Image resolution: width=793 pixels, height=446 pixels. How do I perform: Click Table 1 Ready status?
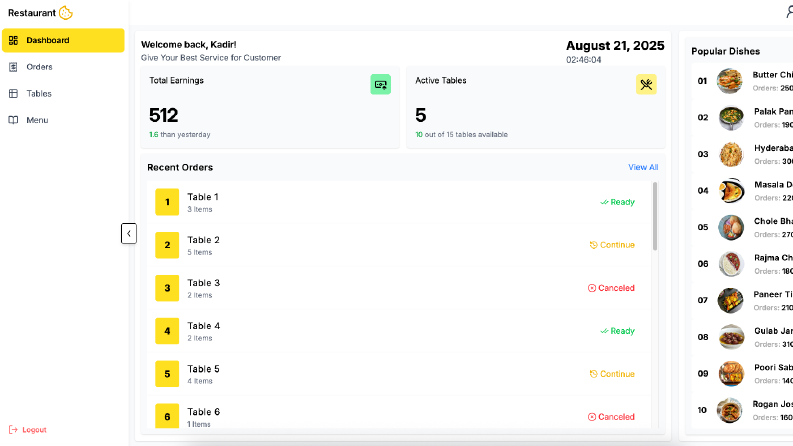[x=618, y=202]
